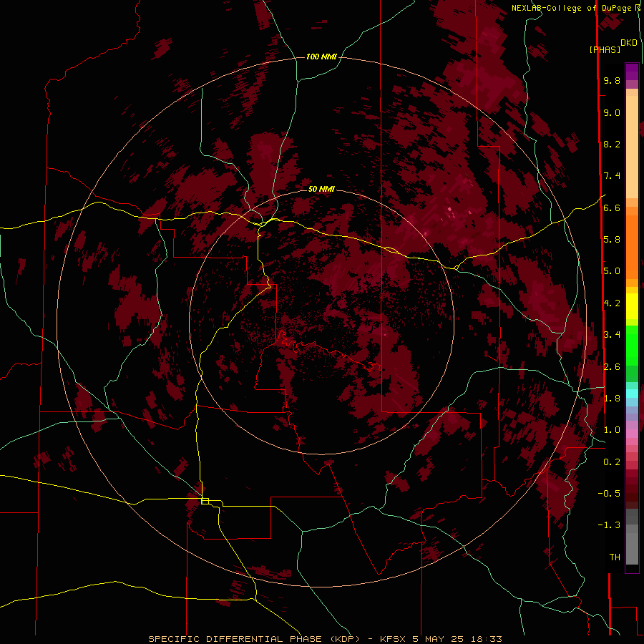The image size is (644, 644).
Task: Click the 8.2 scale value
Action: [612, 144]
